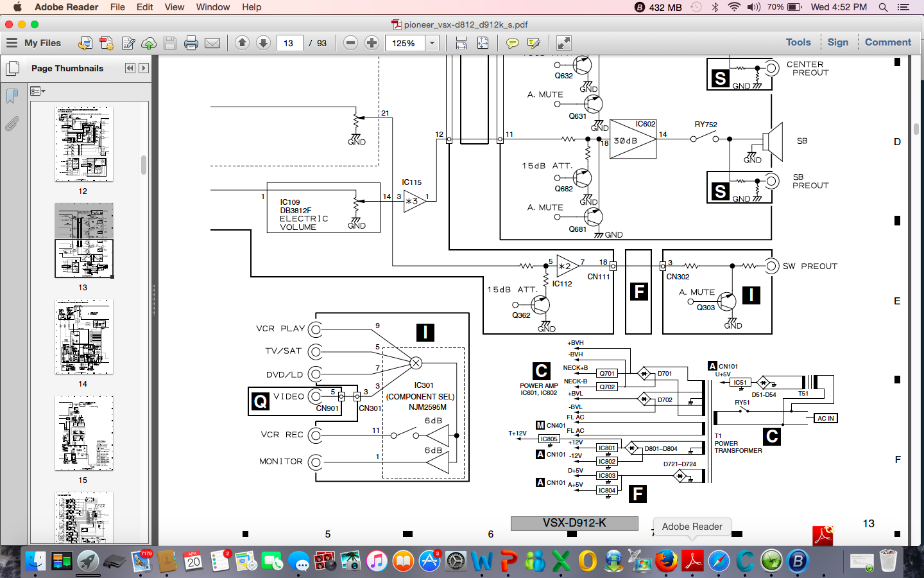Go to previous page with up arrow

coord(242,43)
